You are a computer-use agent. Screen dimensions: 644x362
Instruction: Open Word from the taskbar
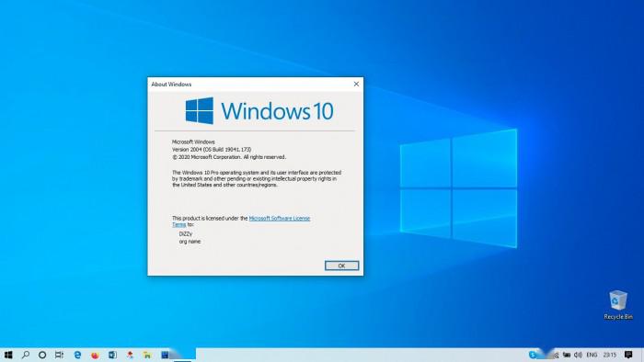tap(112, 355)
